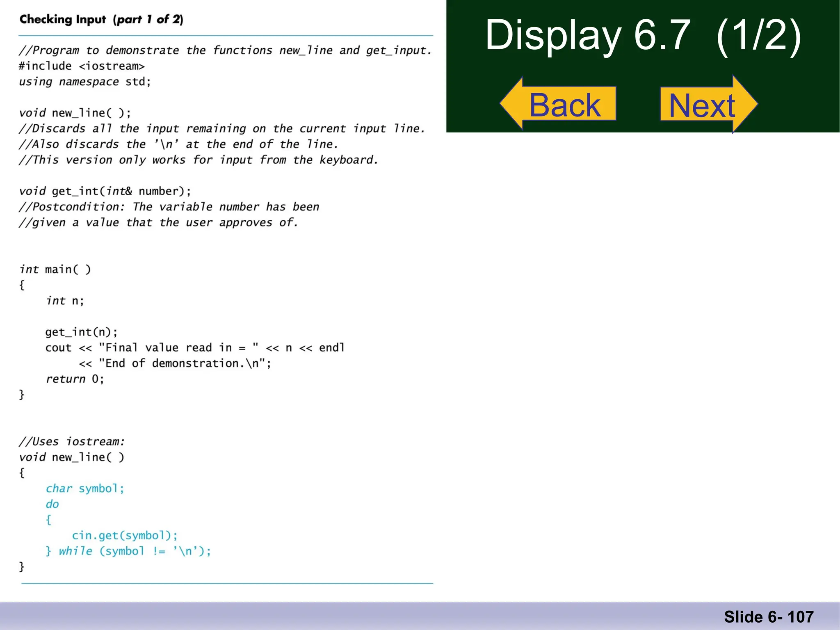This screenshot has width=840, height=630.
Task: Click the '//given a value that the user approves of' comment
Action: point(158,223)
